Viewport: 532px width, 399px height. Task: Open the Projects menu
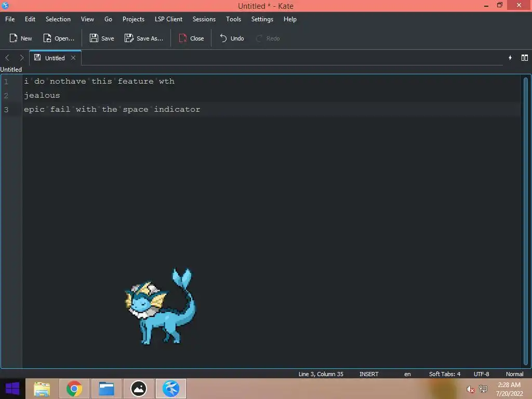pos(134,19)
